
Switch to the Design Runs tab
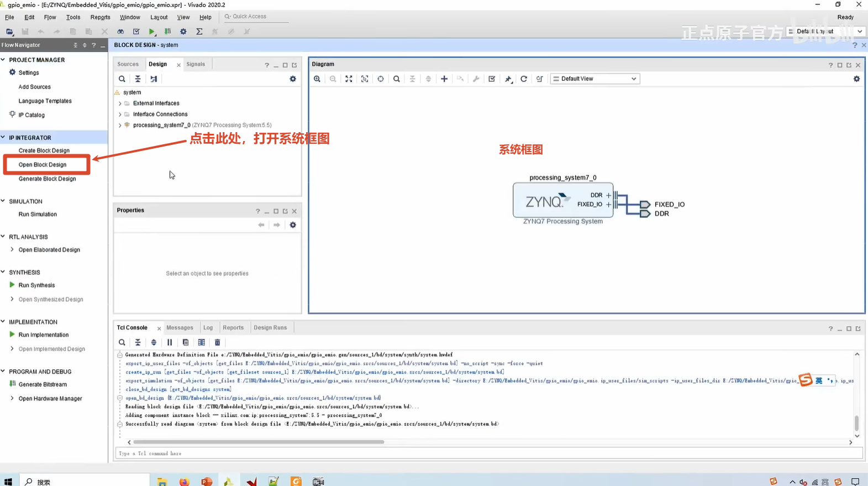point(270,328)
